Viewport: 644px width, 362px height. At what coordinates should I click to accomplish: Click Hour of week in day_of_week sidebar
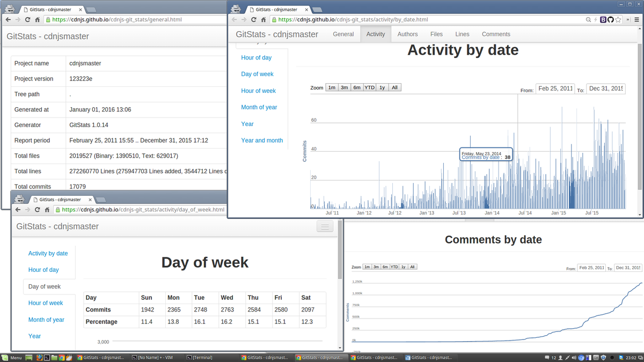tap(46, 303)
